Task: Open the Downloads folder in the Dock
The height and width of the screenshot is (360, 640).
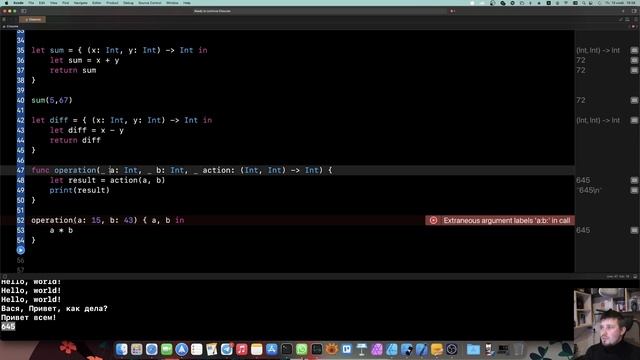Action: 473,349
